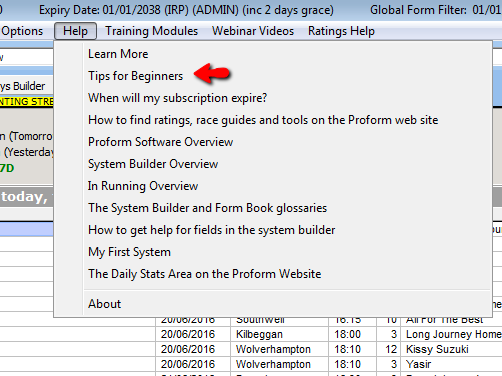Select the Yasir row at Wolverhampton
The height and width of the screenshot is (376, 502).
pyautogui.click(x=328, y=364)
